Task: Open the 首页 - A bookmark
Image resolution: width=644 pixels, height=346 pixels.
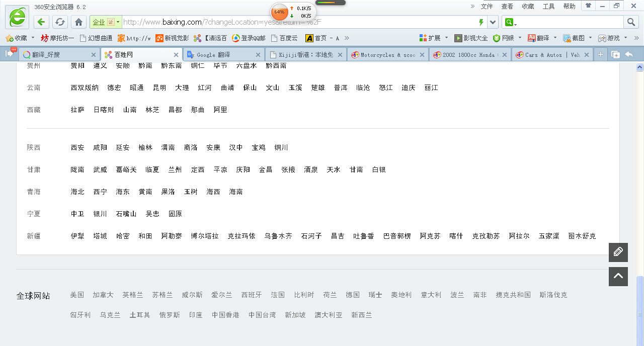Action: coord(323,38)
